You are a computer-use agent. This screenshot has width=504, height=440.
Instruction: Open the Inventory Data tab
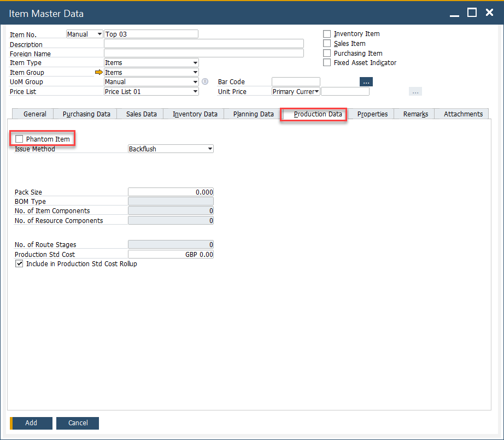click(x=195, y=114)
